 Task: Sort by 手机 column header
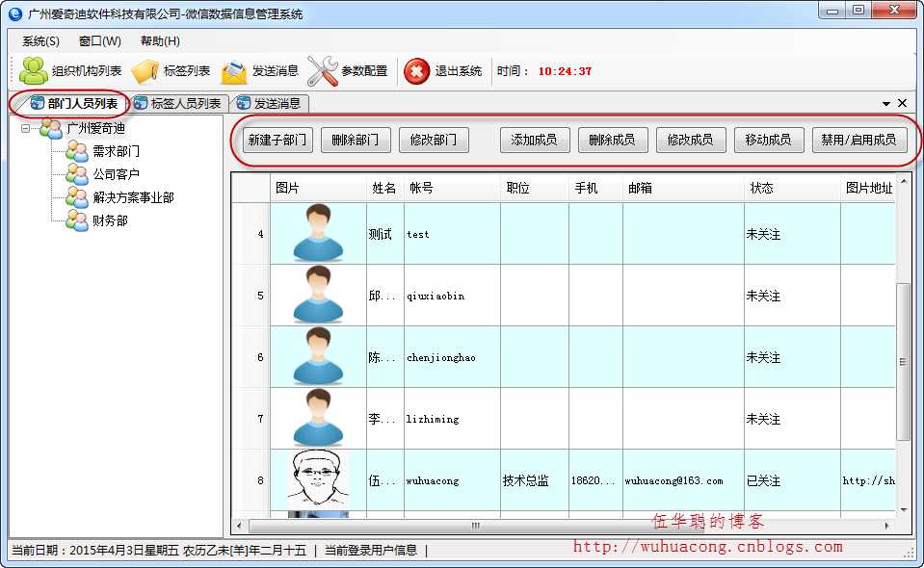click(x=595, y=189)
